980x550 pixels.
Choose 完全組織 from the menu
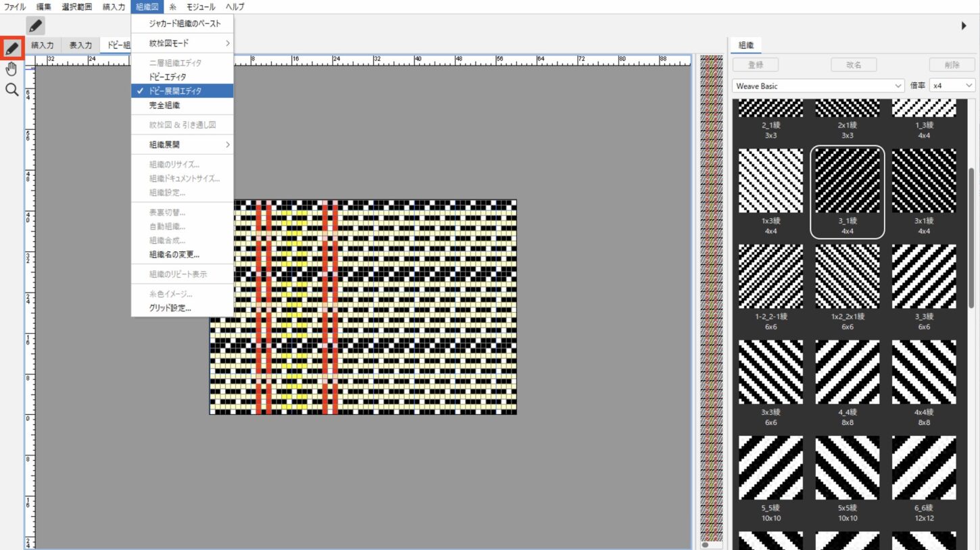182,105
